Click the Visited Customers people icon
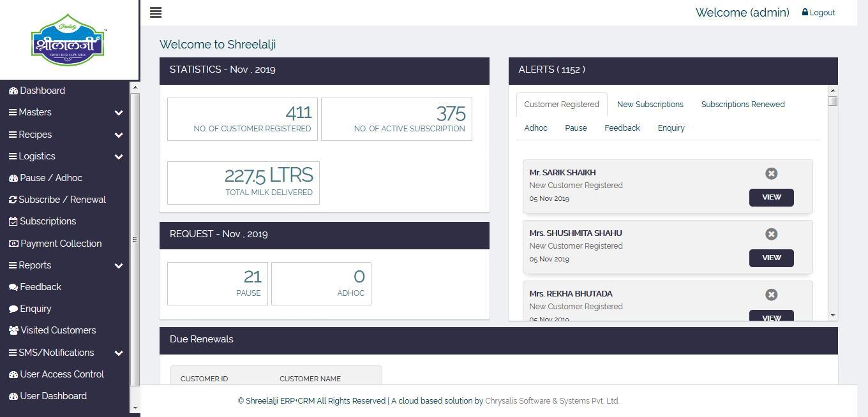 click(13, 330)
